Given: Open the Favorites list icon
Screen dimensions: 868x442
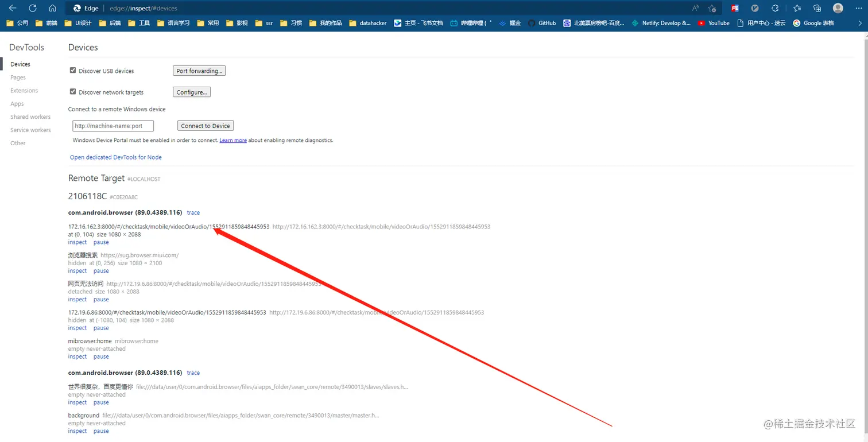Looking at the screenshot, I should [797, 8].
